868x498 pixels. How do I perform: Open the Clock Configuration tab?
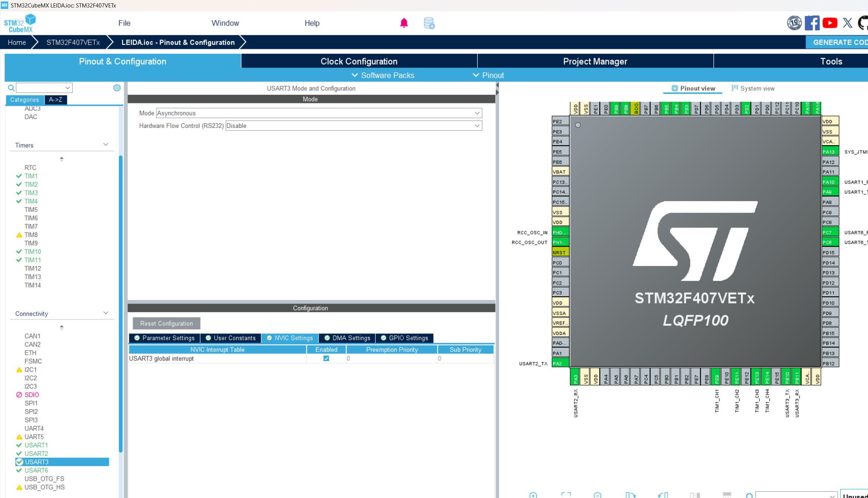tap(359, 61)
